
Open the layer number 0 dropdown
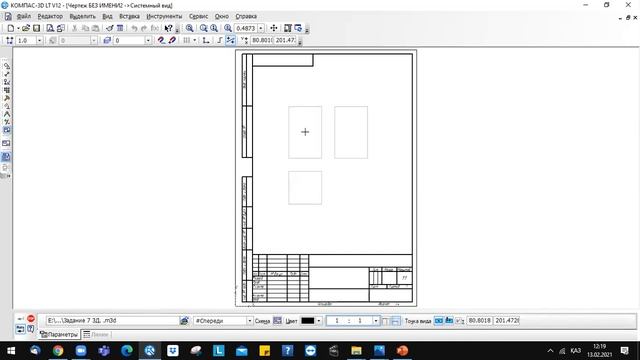[x=148, y=40]
